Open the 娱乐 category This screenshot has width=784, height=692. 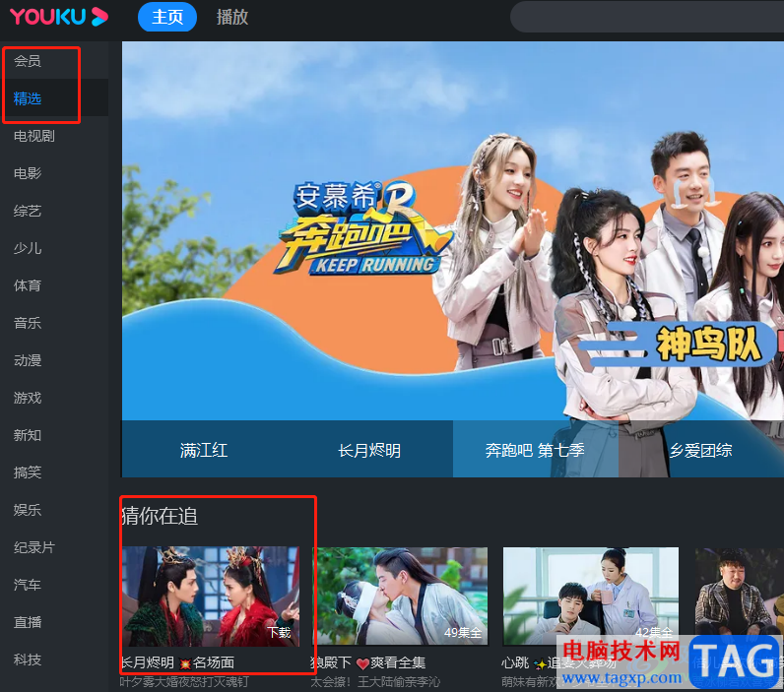28,510
